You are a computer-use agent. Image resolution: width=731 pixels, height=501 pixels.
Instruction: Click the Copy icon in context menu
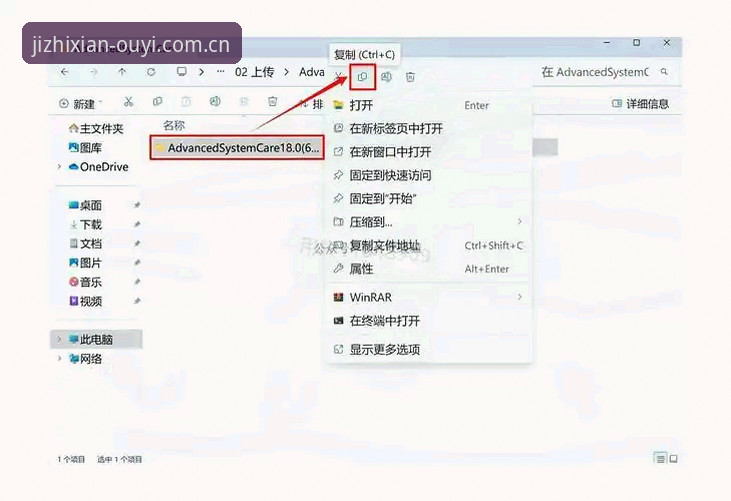coord(362,77)
